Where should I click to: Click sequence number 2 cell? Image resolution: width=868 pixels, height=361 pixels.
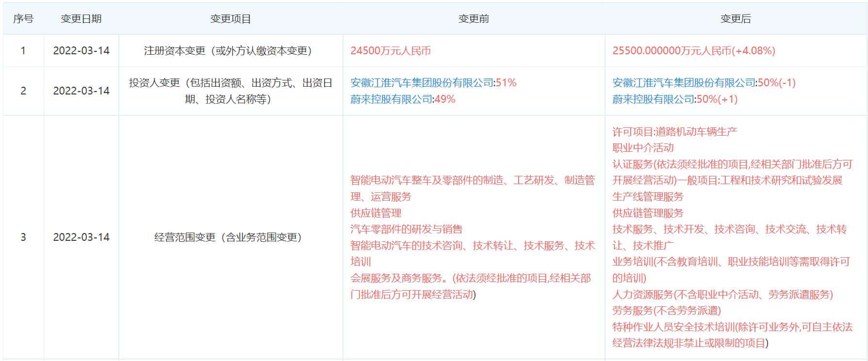pyautogui.click(x=23, y=91)
